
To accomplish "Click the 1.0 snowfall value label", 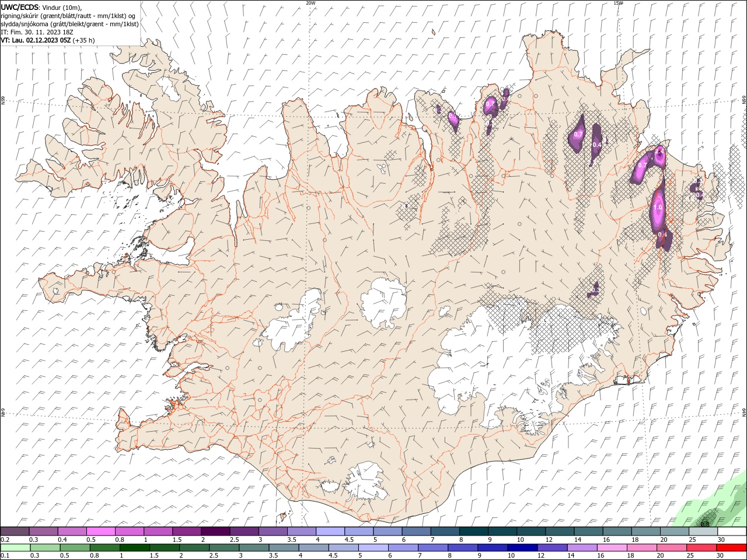I will pyautogui.click(x=658, y=207).
